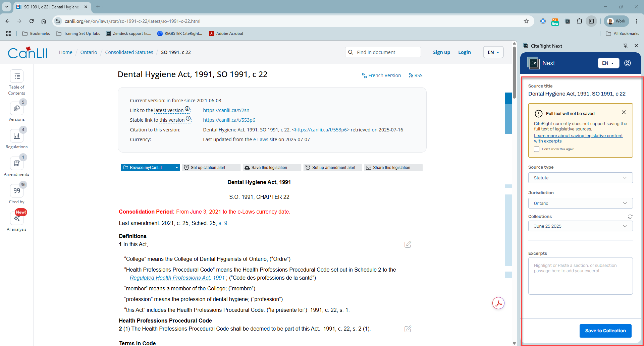The width and height of the screenshot is (644, 346).
Task: Click the note icon beside section 1
Action: pyautogui.click(x=408, y=244)
